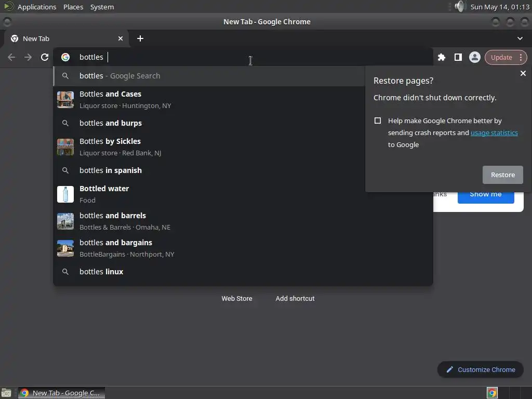
Task: Click the Bottles & Barrels · Omaha, NE text
Action: (x=125, y=228)
